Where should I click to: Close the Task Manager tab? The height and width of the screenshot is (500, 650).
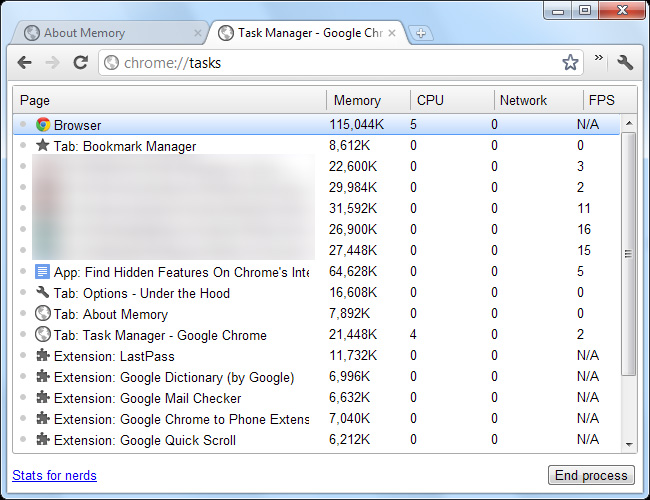[x=392, y=33]
